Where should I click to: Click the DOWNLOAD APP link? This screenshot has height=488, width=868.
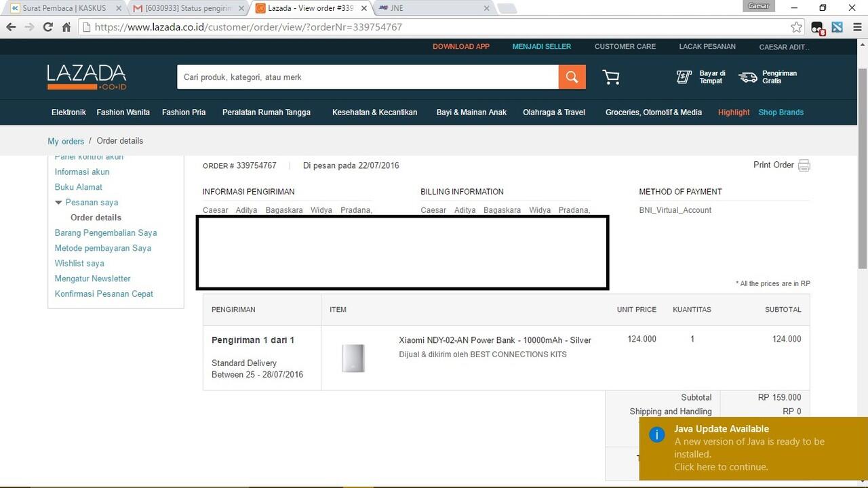(461, 47)
